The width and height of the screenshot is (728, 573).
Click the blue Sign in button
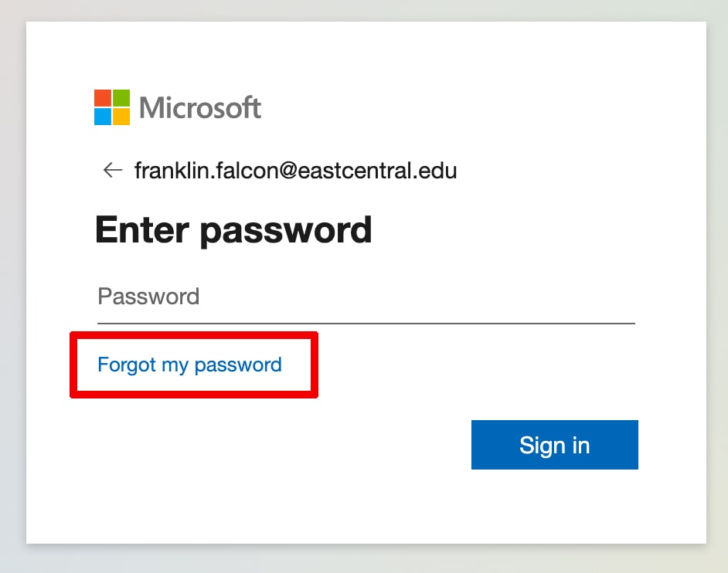pyautogui.click(x=554, y=445)
